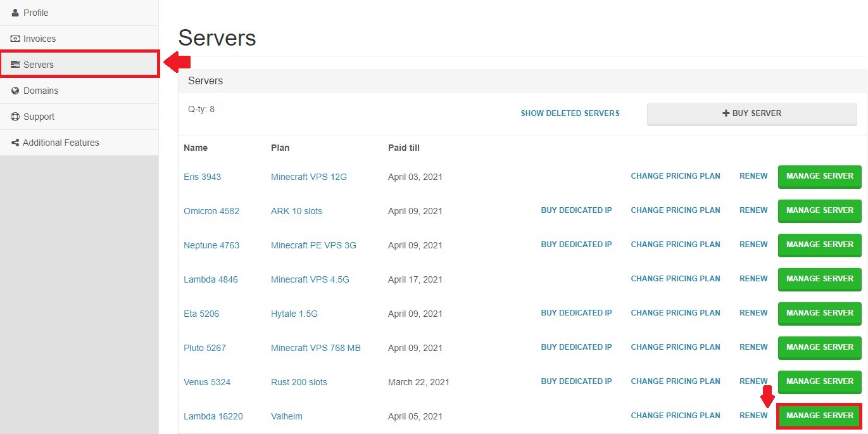
Task: Click the plus icon on Buy Server
Action: [726, 112]
